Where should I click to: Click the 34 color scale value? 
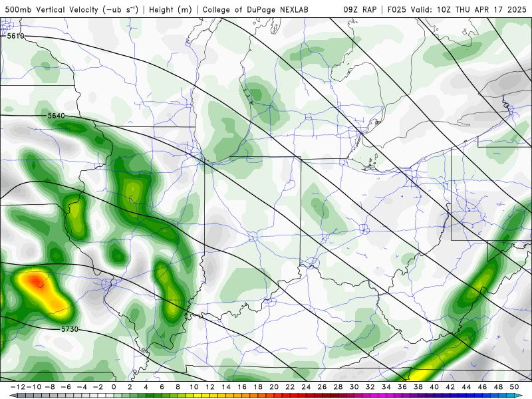[x=386, y=387]
